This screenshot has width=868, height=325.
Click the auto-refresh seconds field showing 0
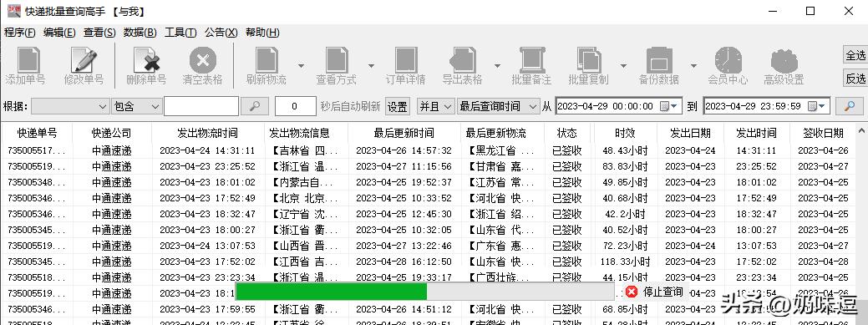(295, 106)
